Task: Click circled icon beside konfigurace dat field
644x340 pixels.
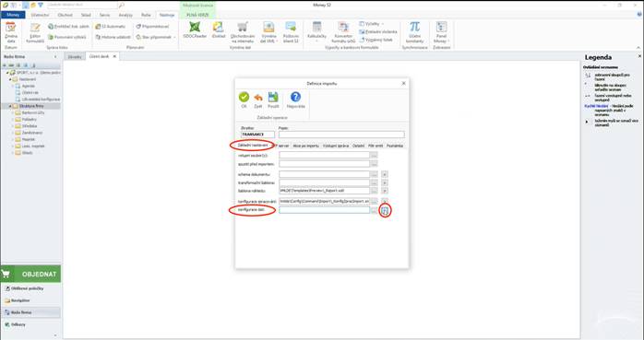Action: click(x=385, y=210)
